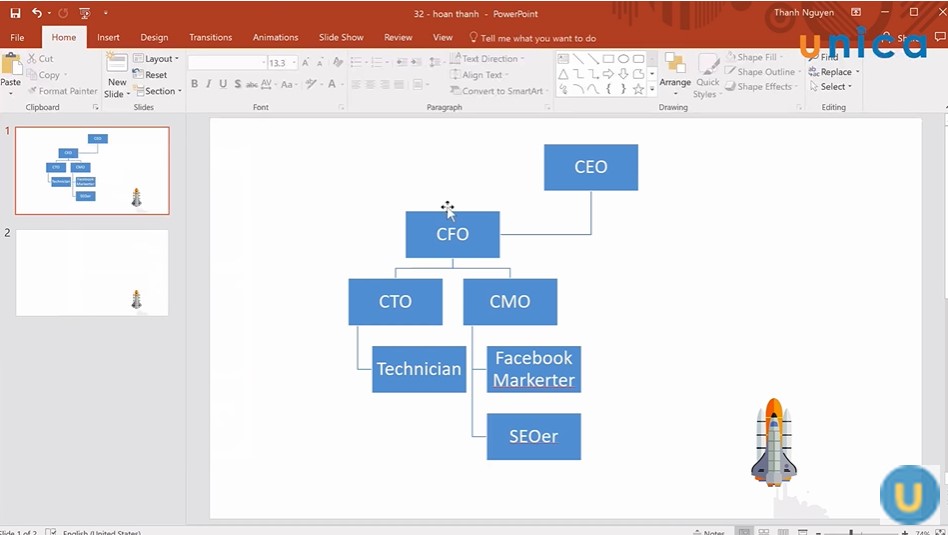Switch to the Insert tab

(x=108, y=38)
